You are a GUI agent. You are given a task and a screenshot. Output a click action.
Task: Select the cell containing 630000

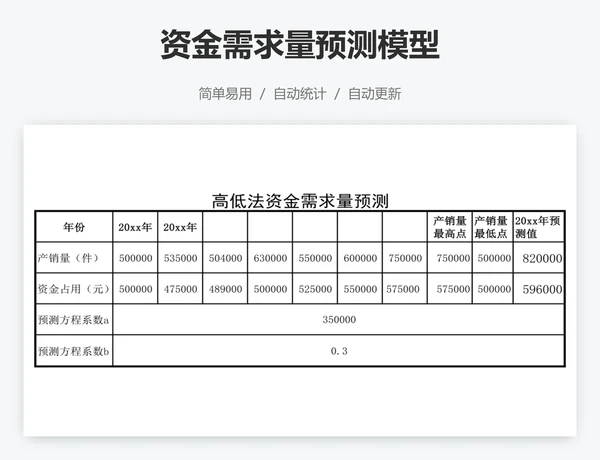pos(270,258)
